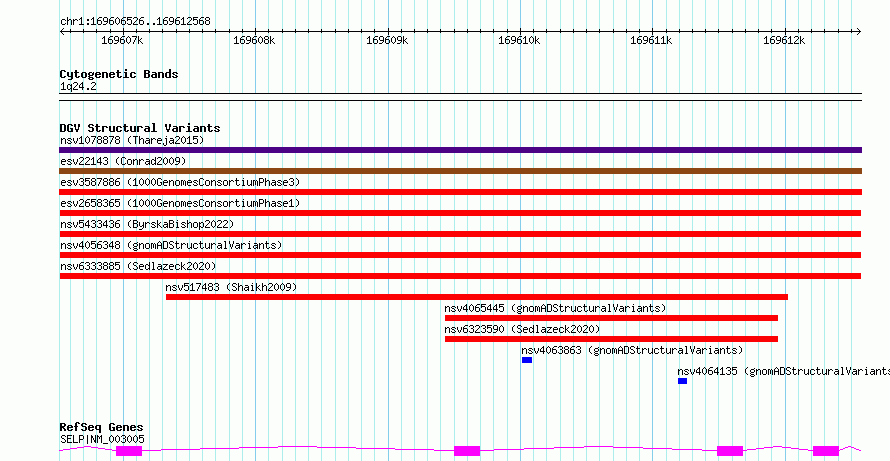Select the esv3587886 red variant bar
890x461 pixels.
pos(460,192)
